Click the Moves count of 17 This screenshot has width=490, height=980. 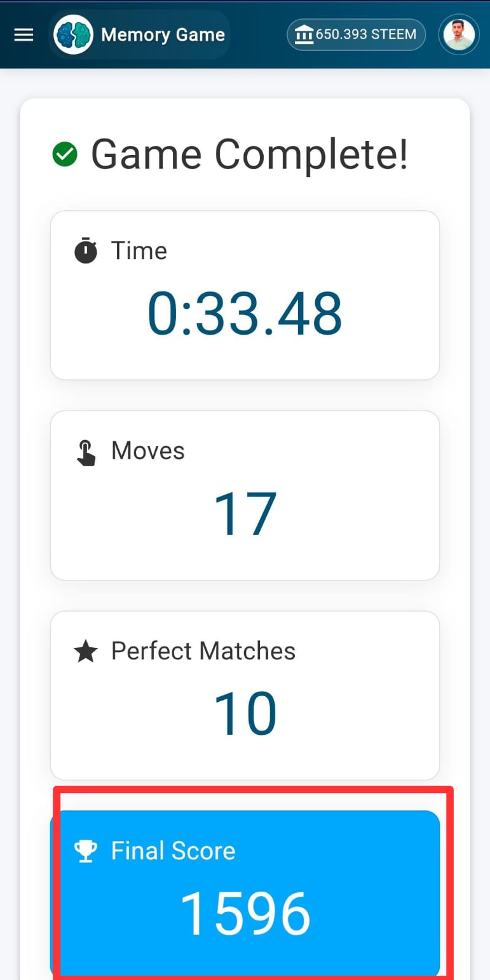click(245, 514)
